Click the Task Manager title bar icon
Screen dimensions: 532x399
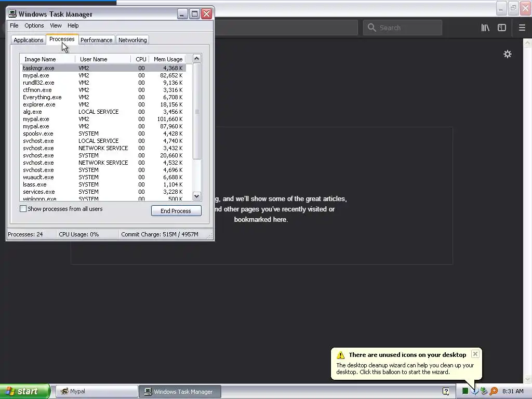(12, 14)
